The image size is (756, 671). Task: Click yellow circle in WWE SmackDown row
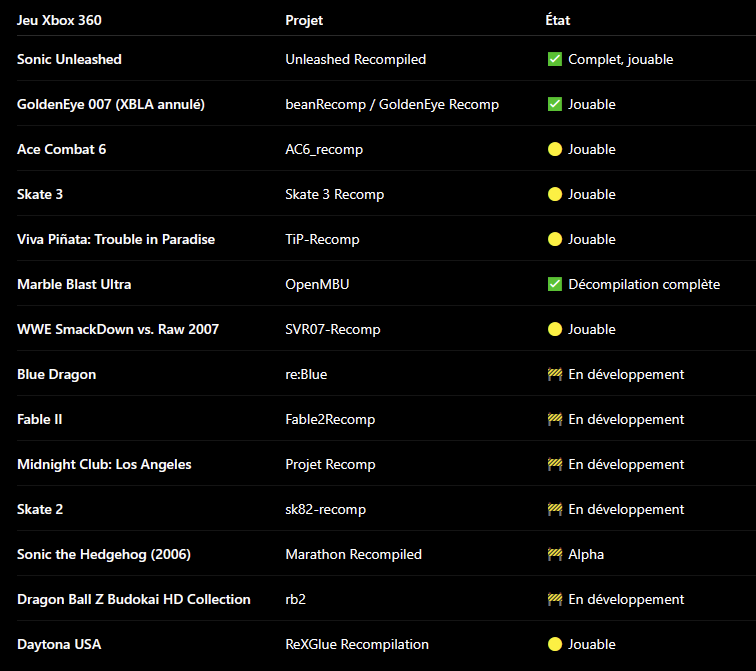pyautogui.click(x=555, y=329)
